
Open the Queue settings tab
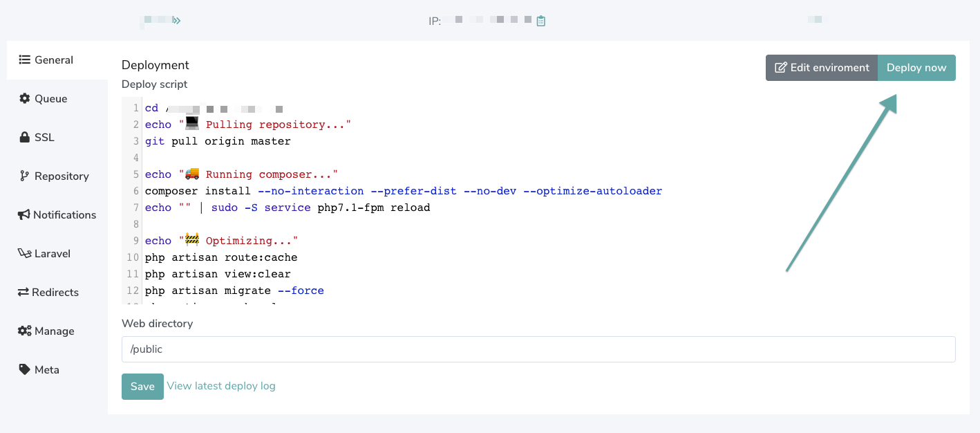(x=57, y=99)
